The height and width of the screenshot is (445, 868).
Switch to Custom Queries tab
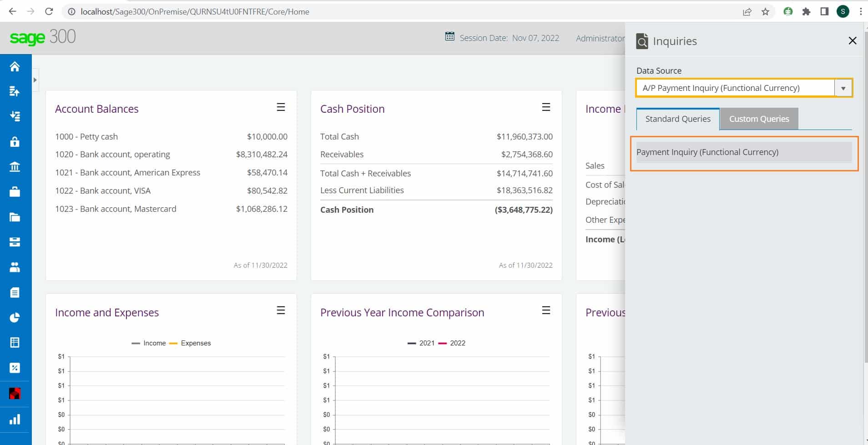coord(759,119)
